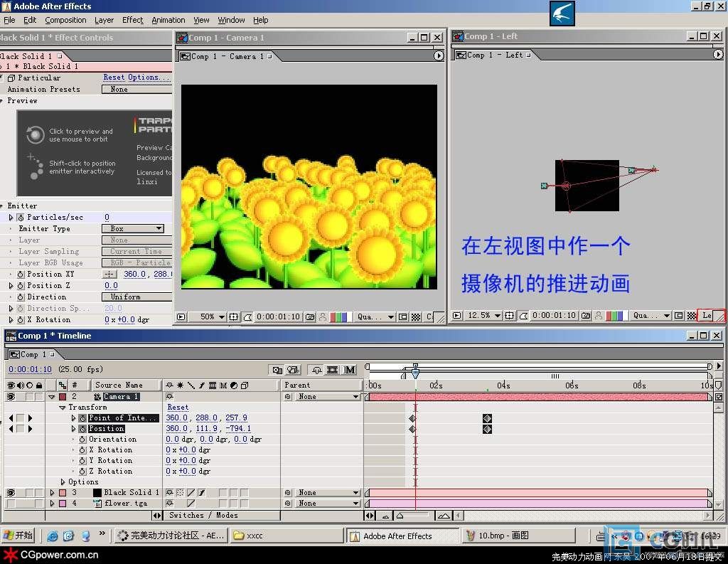The width and height of the screenshot is (728, 564).
Task: Take snapshot in Left view viewer
Action: tap(586, 316)
